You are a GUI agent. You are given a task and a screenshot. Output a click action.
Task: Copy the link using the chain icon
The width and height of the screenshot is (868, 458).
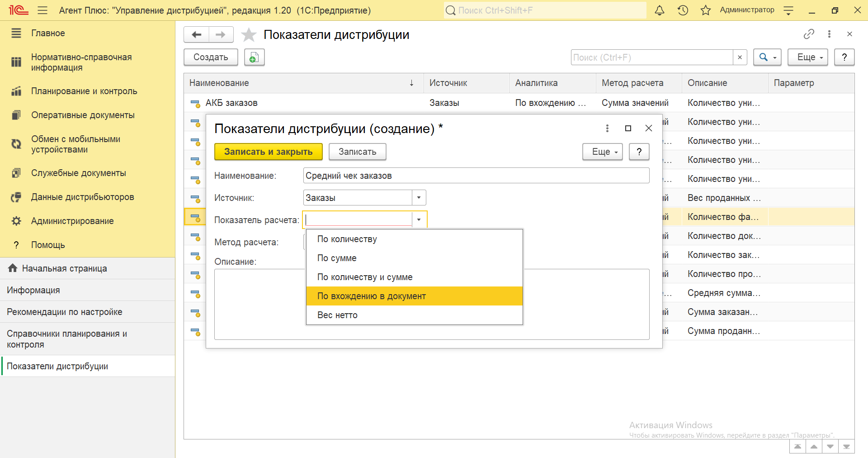pyautogui.click(x=809, y=34)
